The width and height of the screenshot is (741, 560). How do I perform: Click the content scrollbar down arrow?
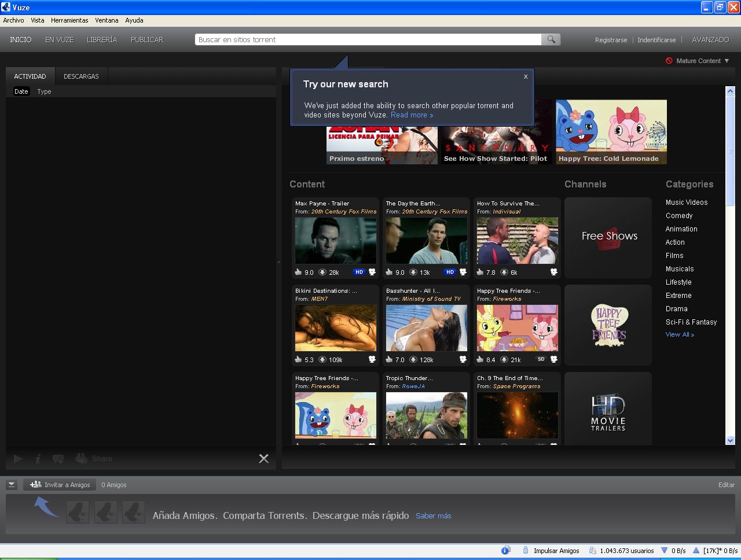[x=730, y=440]
